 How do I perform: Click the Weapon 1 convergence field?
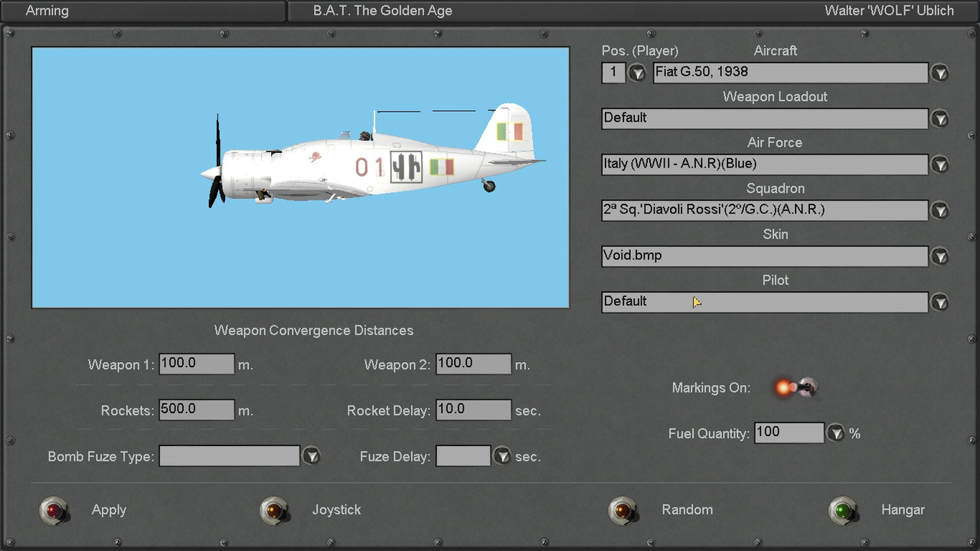(x=197, y=364)
